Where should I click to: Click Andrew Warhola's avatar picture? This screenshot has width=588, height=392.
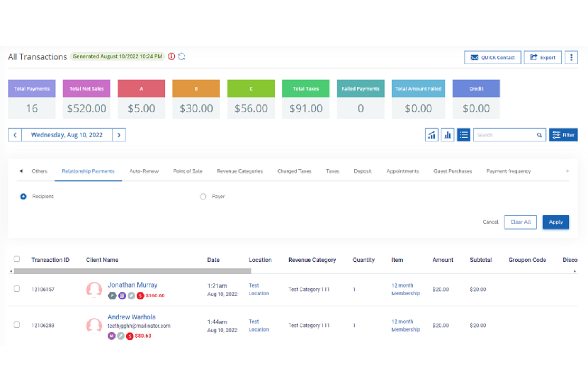(94, 326)
